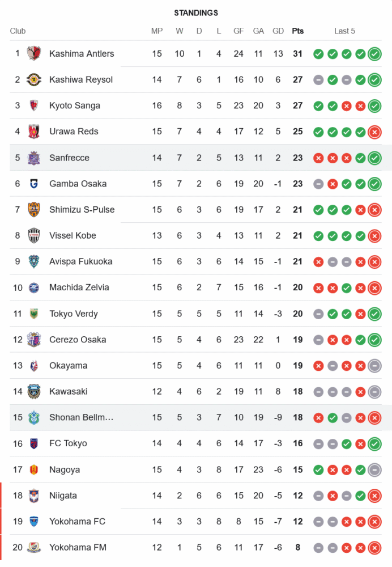Click Kashima Antlers' latest win result icon
The image size is (392, 567).
[x=374, y=54]
